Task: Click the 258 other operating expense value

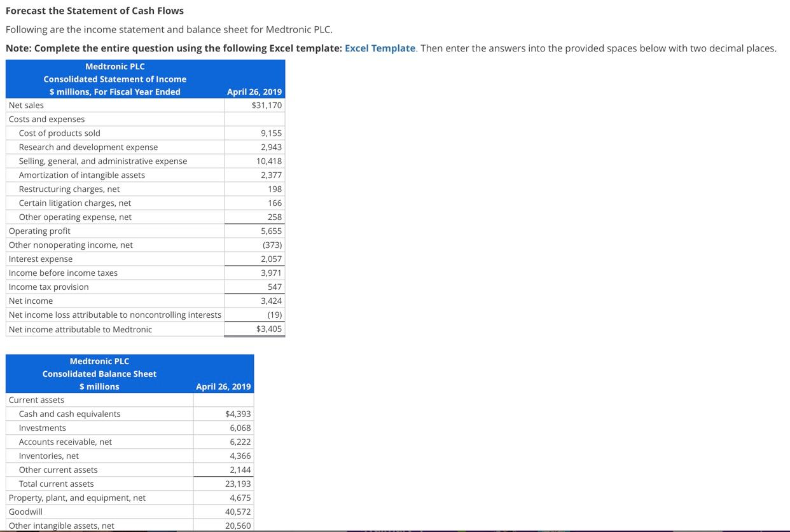Action: [275, 217]
